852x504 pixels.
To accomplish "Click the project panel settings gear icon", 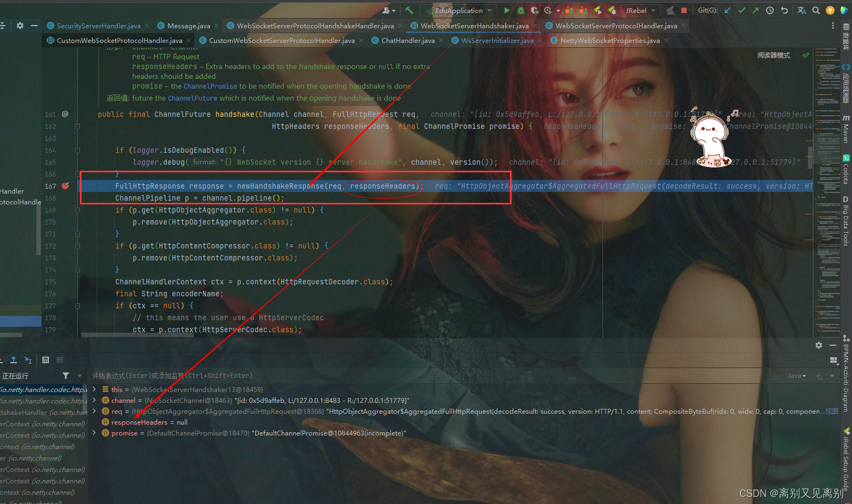I will (20, 26).
